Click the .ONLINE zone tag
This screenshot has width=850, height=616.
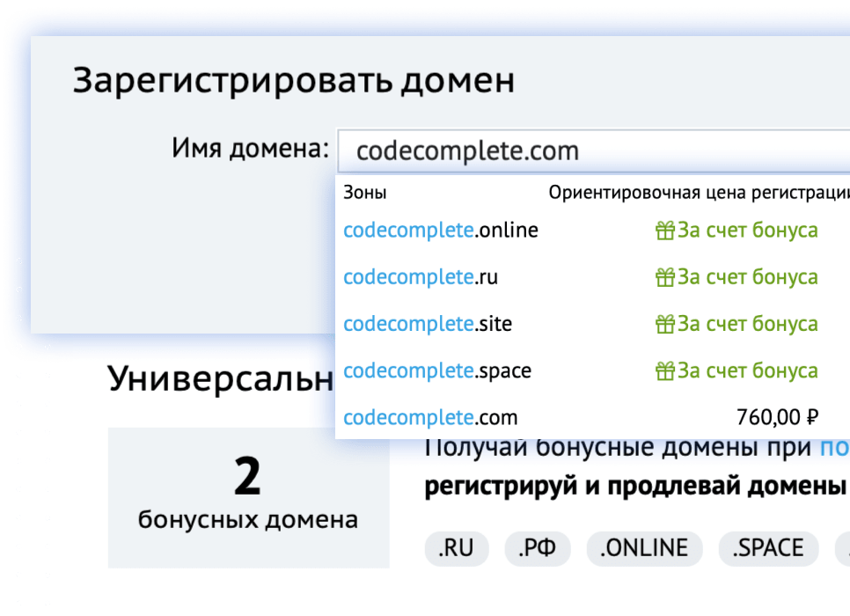click(x=644, y=548)
